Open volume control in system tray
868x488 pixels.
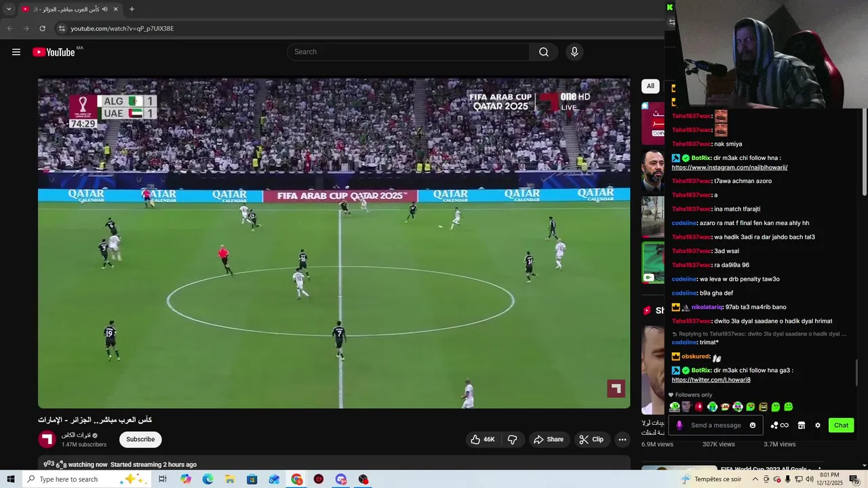pos(808,479)
